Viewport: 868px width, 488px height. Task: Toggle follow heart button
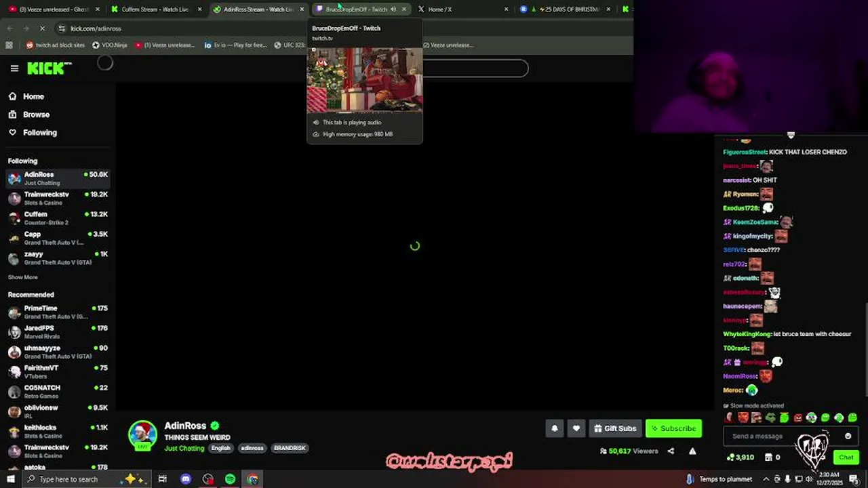(x=576, y=428)
